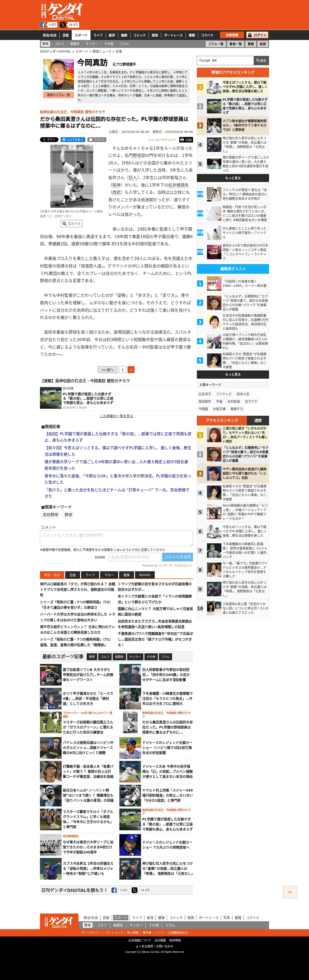Click the 著者一覧 button
Viewport: 309px width, 980px height.
point(236,44)
